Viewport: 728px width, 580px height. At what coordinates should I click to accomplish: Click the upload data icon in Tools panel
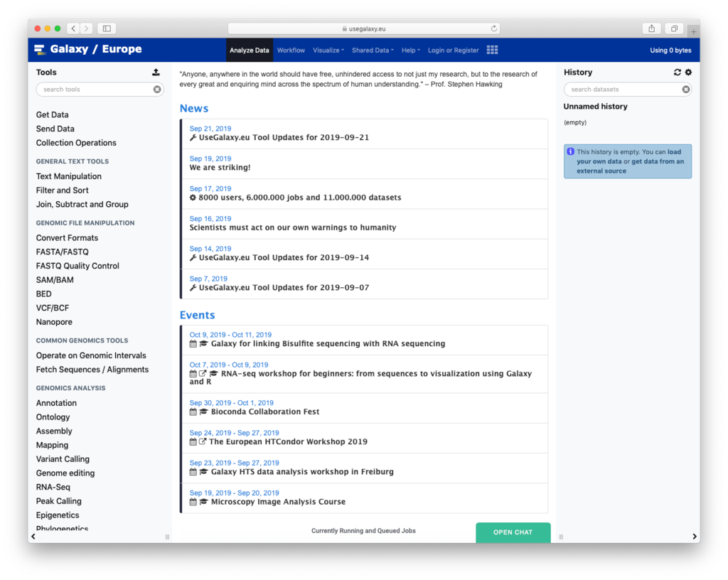156,72
